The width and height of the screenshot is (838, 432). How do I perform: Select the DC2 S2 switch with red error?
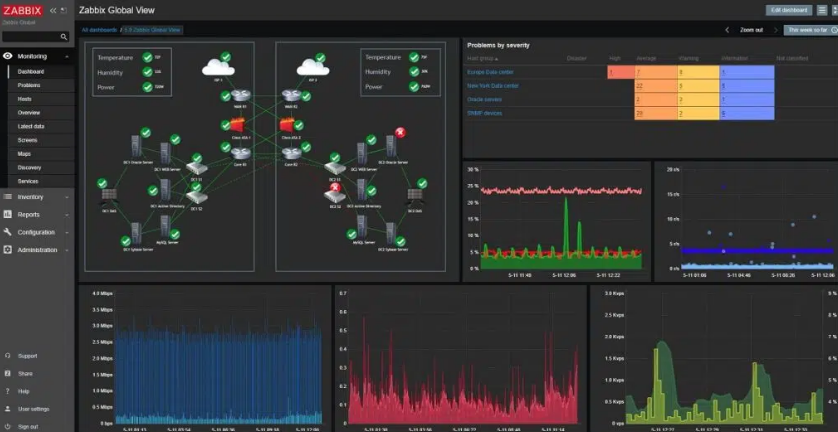[x=335, y=196]
